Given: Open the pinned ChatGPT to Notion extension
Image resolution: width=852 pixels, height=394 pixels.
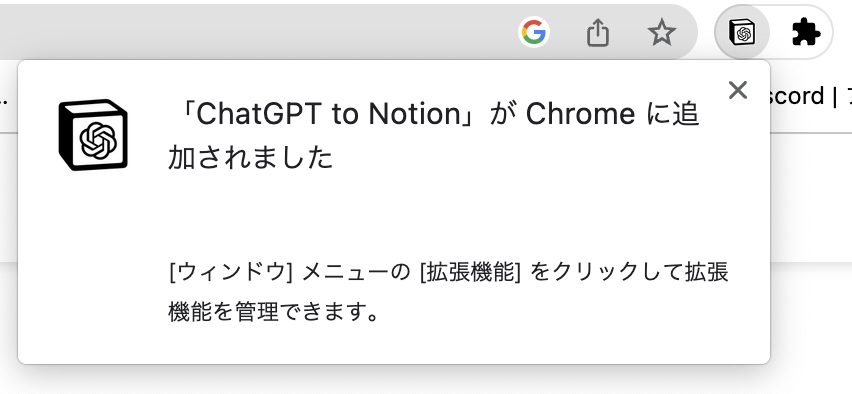Looking at the screenshot, I should (742, 33).
